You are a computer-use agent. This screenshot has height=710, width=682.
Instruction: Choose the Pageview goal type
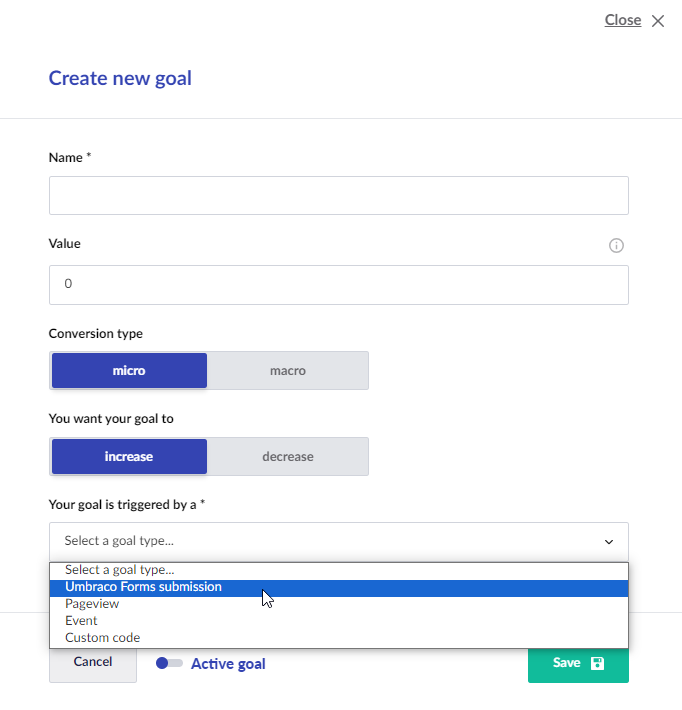(93, 604)
